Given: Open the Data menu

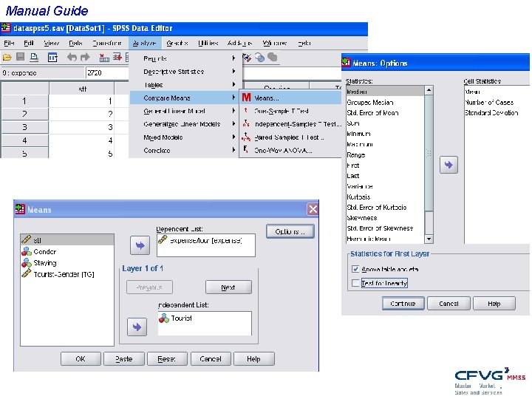Looking at the screenshot, I should 75,43.
